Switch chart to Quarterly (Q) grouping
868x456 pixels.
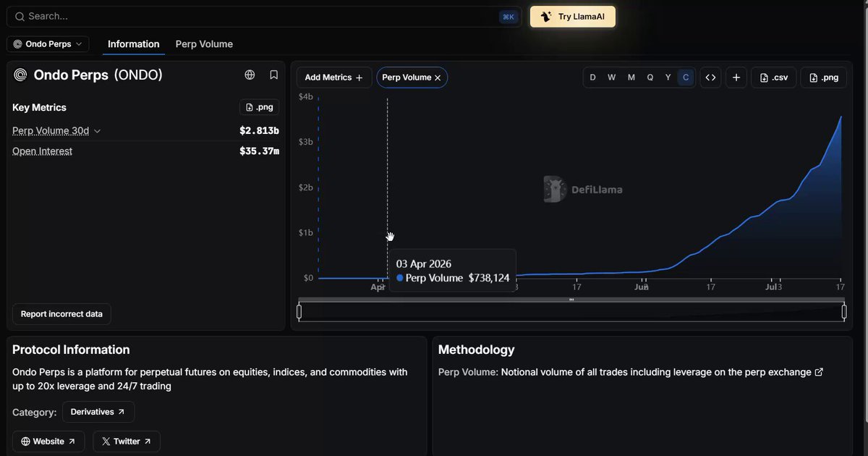(x=650, y=77)
